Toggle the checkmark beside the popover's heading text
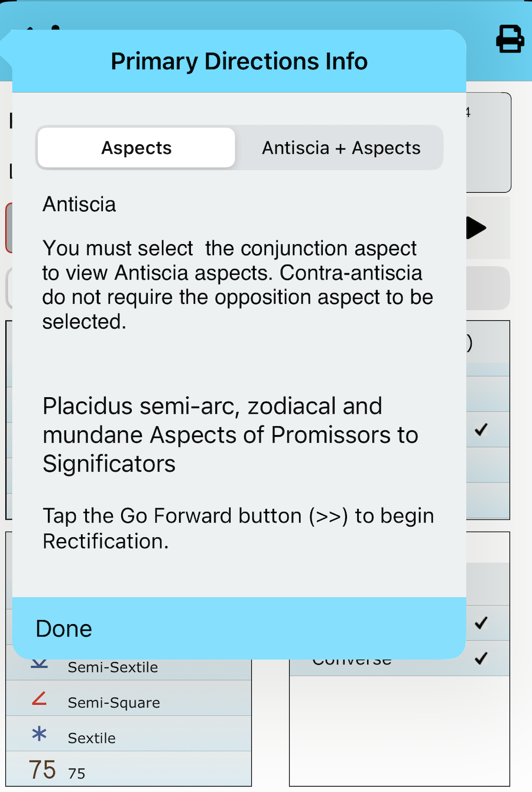This screenshot has height=792, width=532. [x=481, y=430]
